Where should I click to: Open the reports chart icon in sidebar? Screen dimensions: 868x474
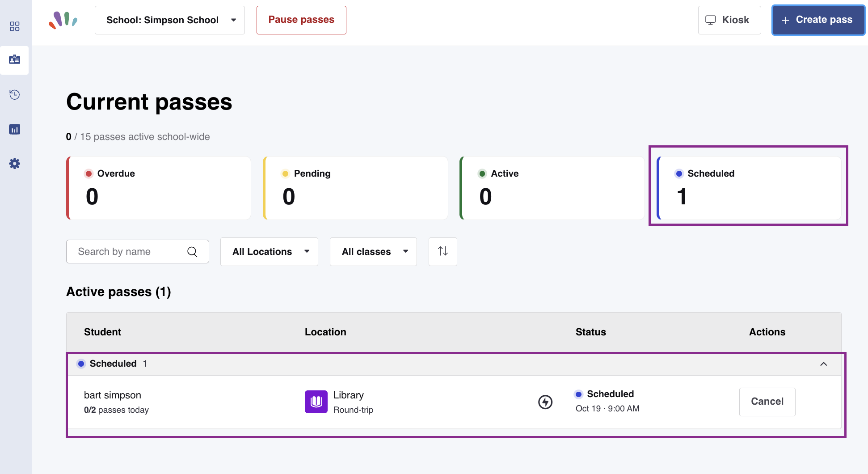pos(15,129)
